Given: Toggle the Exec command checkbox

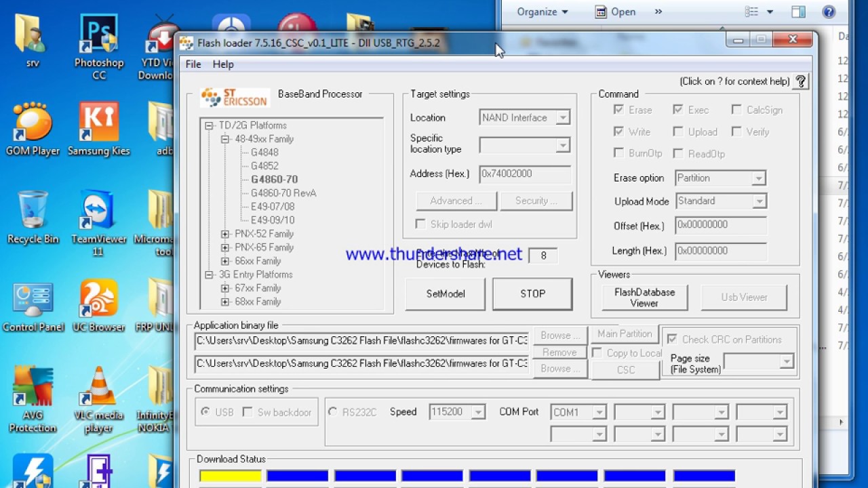Looking at the screenshot, I should 678,110.
